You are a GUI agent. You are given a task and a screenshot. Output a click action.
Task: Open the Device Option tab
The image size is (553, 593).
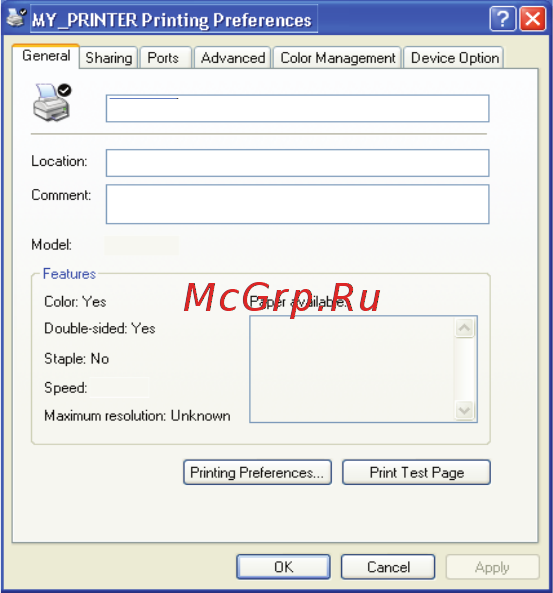click(x=454, y=58)
